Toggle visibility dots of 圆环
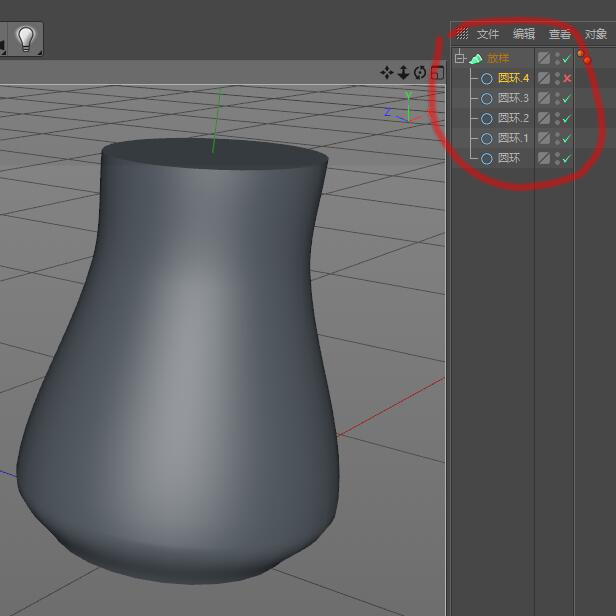616x616 pixels. tap(557, 158)
